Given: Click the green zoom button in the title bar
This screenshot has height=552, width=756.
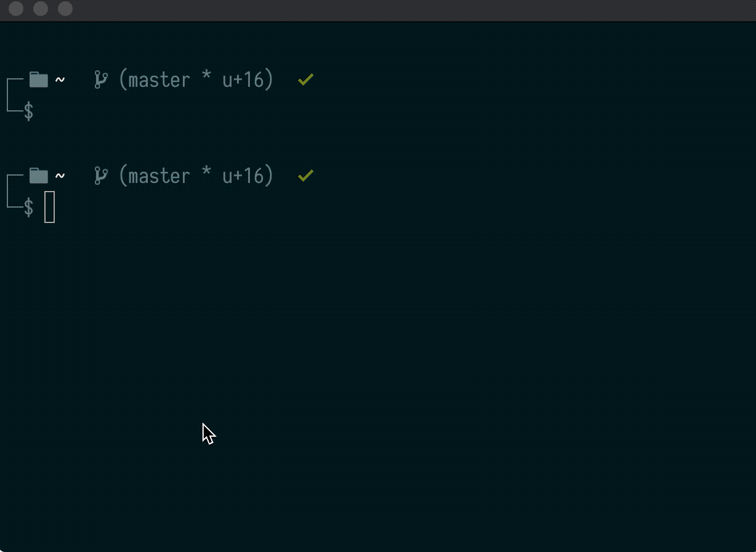Looking at the screenshot, I should (x=65, y=9).
